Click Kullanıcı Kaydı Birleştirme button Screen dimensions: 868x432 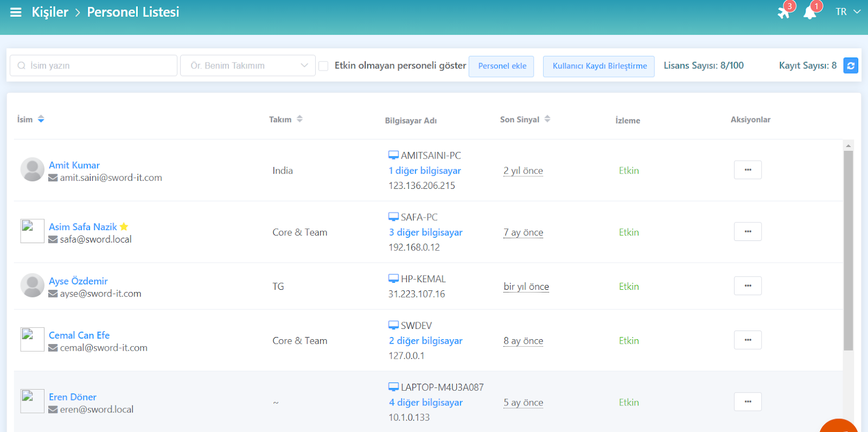pyautogui.click(x=599, y=66)
